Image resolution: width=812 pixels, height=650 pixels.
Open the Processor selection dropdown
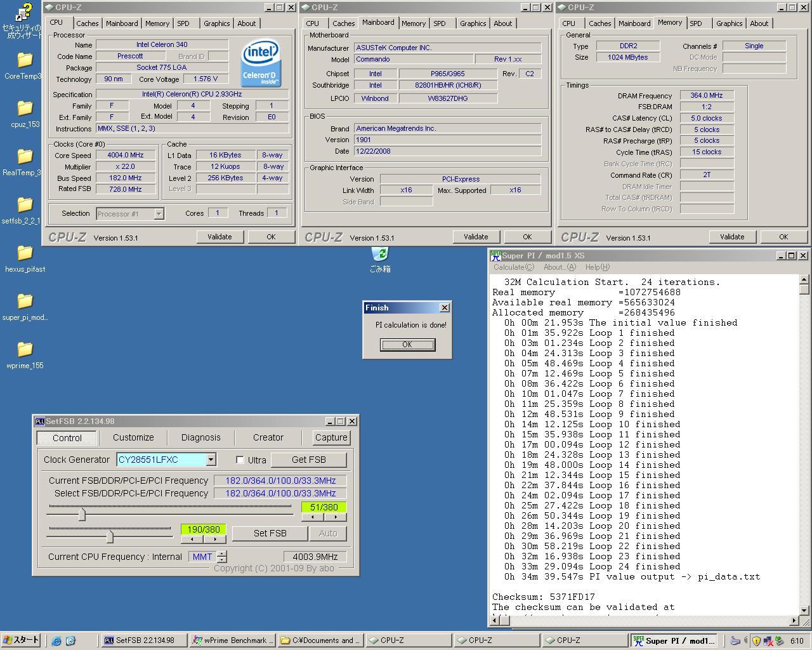pyautogui.click(x=159, y=214)
